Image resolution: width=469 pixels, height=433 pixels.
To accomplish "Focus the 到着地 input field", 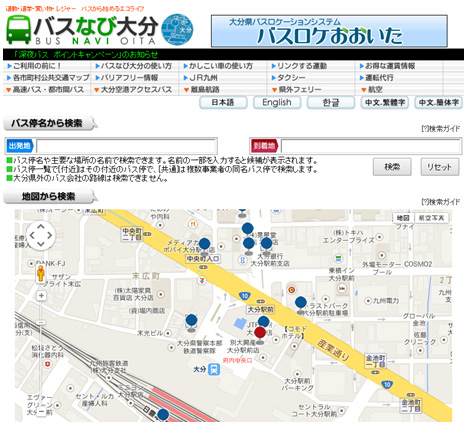I will click(x=371, y=146).
